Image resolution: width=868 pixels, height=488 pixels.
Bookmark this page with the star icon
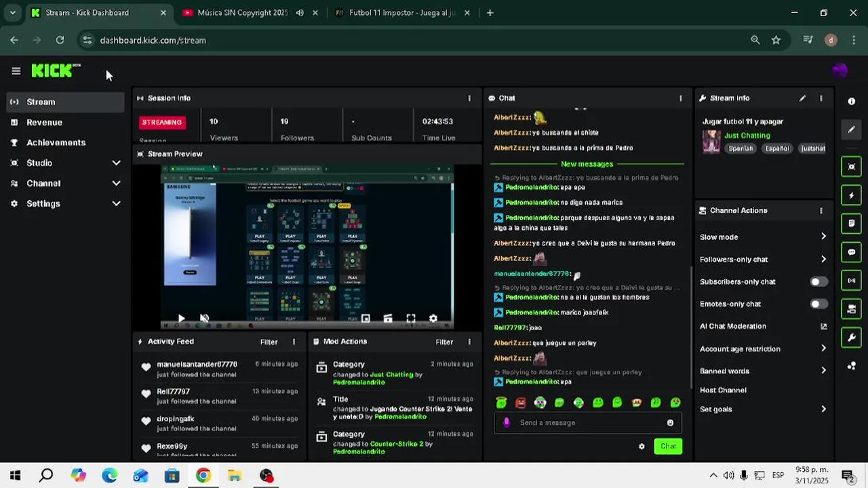pyautogui.click(x=776, y=40)
